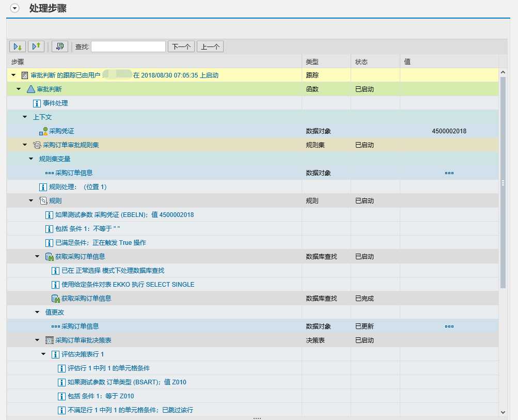This screenshot has height=420, width=518.
Task: Click the info icon beside 包括 条件 1: 不等于
Action: [x=49, y=229]
